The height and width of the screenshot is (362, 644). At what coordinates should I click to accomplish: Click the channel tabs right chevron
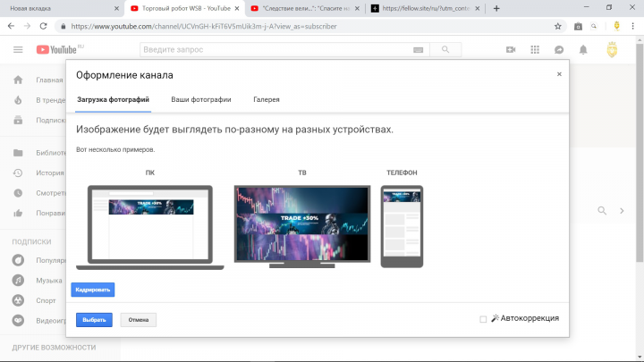pos(622,211)
